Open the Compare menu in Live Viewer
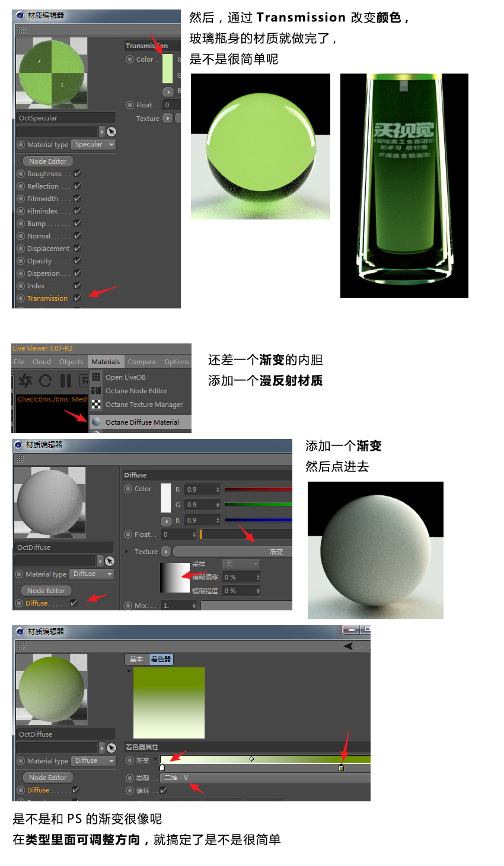 pyautogui.click(x=142, y=362)
